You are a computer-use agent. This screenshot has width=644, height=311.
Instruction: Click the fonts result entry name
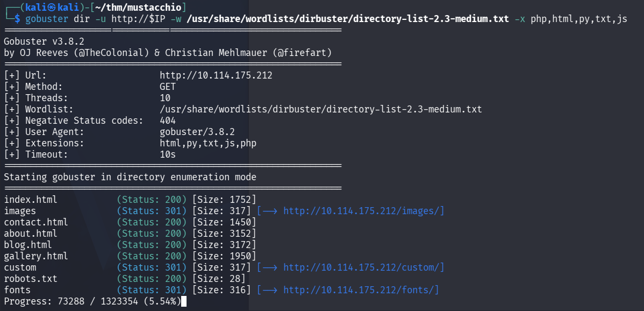point(17,290)
